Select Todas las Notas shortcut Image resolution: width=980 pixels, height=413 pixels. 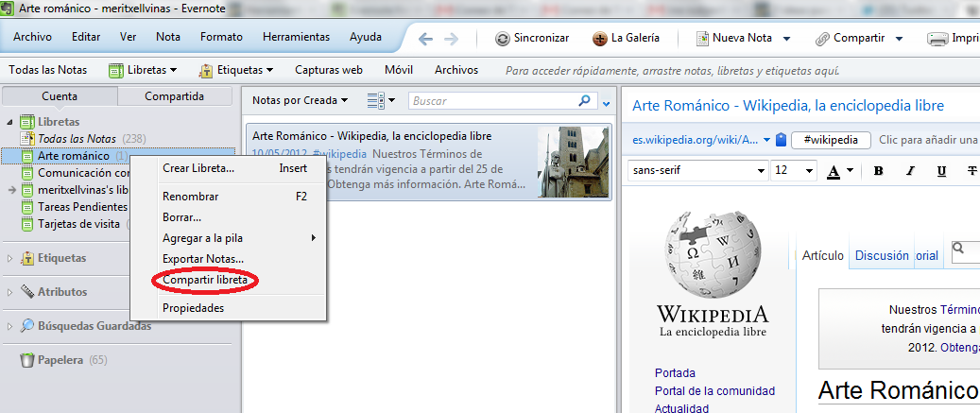(48, 70)
